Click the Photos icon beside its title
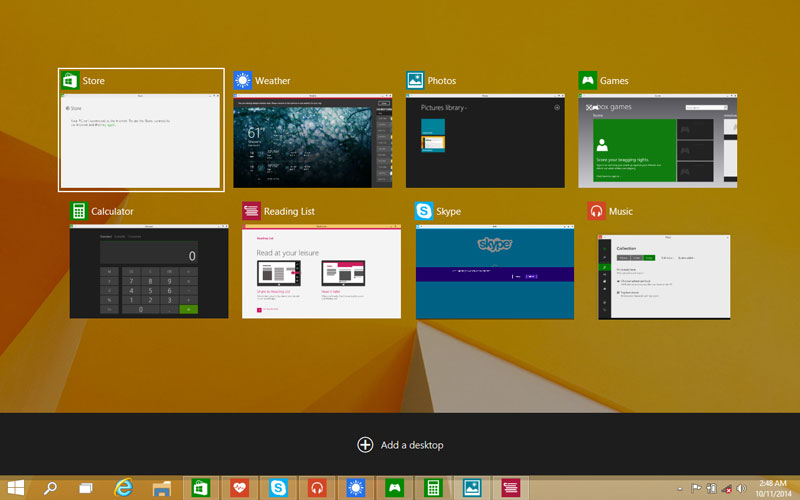 [415, 81]
